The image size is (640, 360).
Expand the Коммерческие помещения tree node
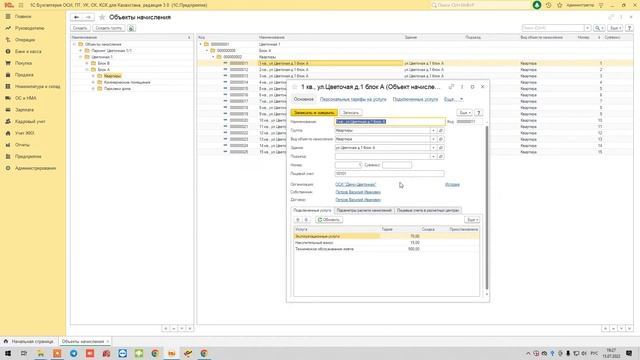[x=93, y=82]
